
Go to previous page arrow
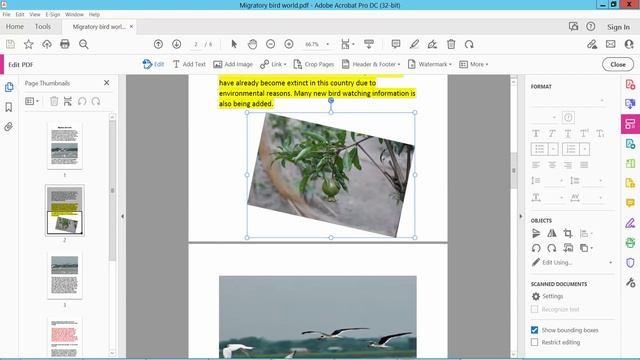point(158,44)
